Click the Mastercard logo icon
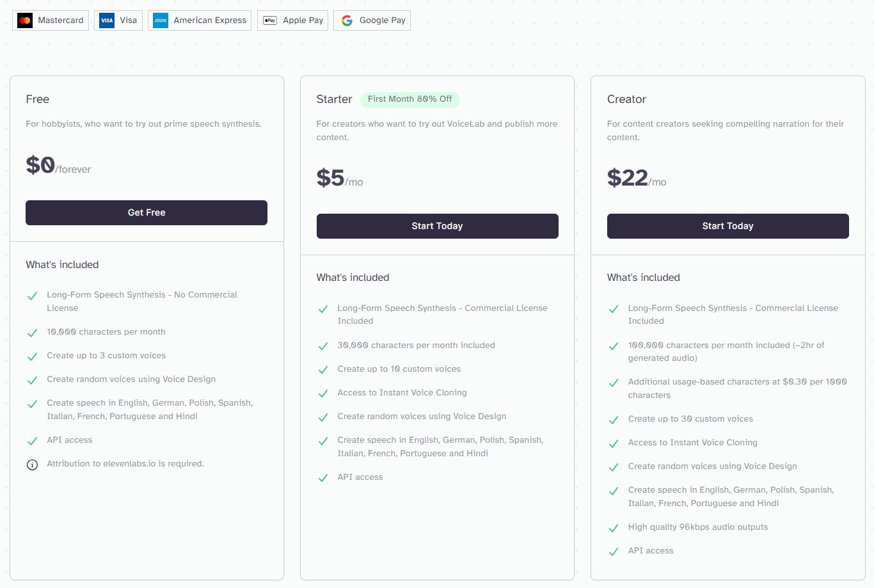The height and width of the screenshot is (588, 874). (25, 20)
